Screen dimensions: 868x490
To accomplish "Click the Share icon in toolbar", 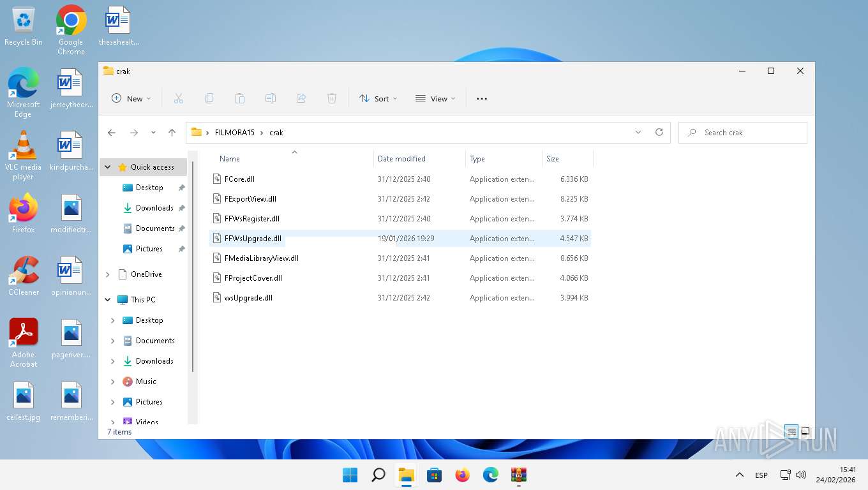I will click(x=301, y=98).
